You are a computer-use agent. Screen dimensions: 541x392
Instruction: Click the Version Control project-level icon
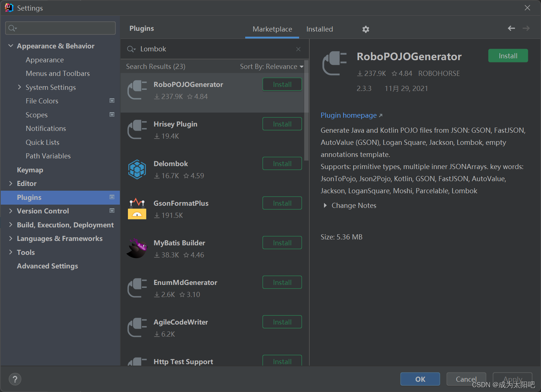point(112,211)
